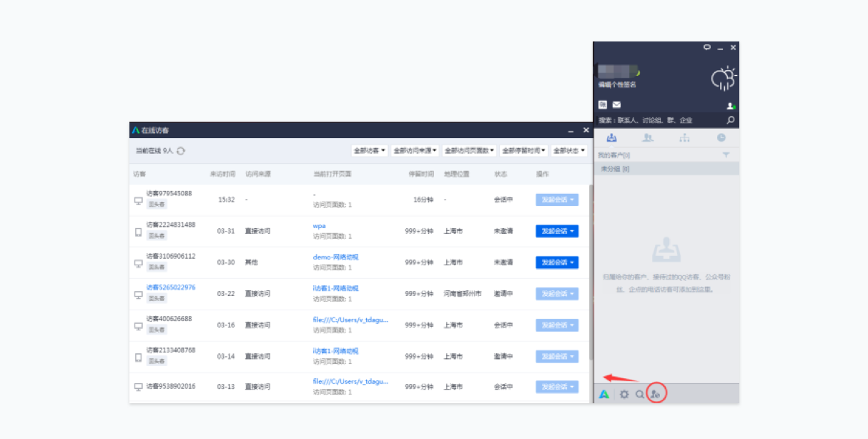The height and width of the screenshot is (439, 868).
Task: Select the 未分组 [0] group
Action: pos(666,169)
